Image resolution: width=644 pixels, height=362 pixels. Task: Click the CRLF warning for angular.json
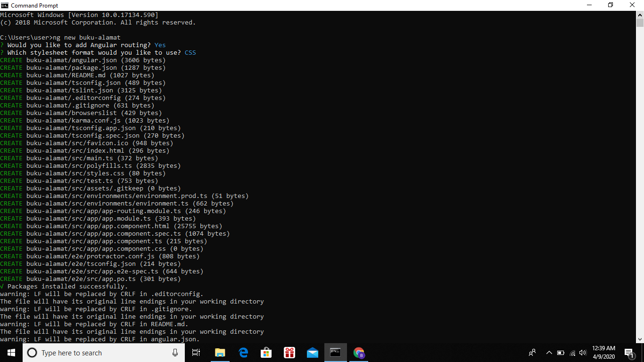pyautogui.click(x=100, y=339)
